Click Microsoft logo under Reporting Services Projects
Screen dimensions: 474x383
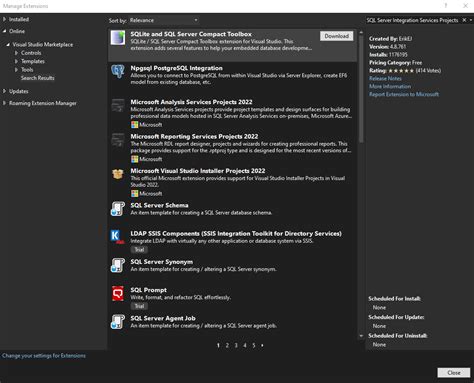pyautogui.click(x=134, y=159)
